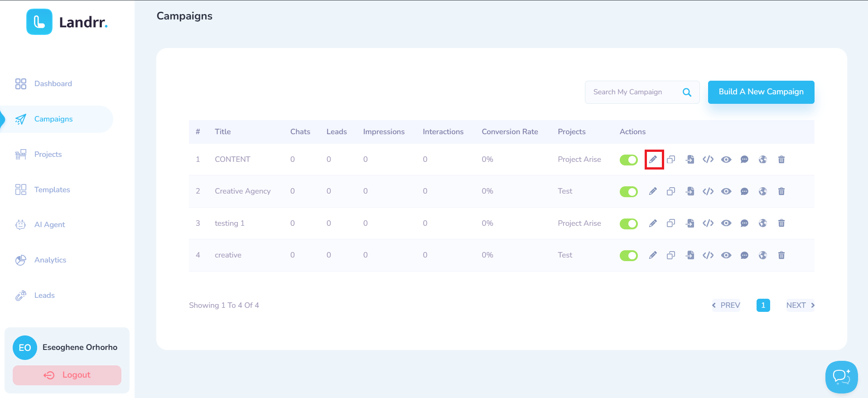Open chat icon for row 4 creative
Image resolution: width=868 pixels, height=398 pixels.
click(x=744, y=255)
